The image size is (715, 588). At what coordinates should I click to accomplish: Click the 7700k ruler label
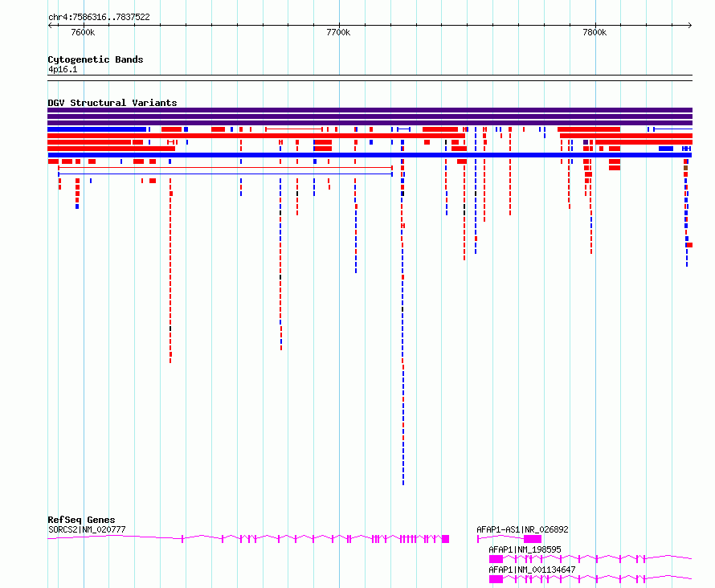click(x=338, y=32)
